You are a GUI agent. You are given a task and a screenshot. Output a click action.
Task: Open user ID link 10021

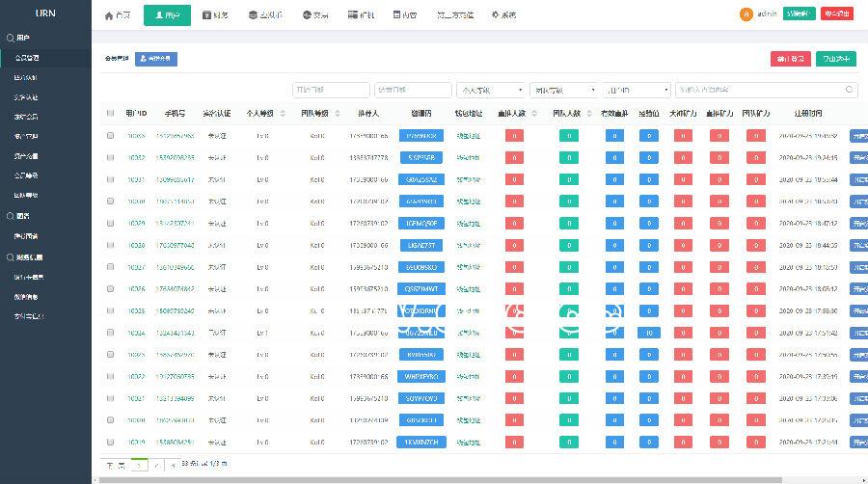(x=136, y=398)
